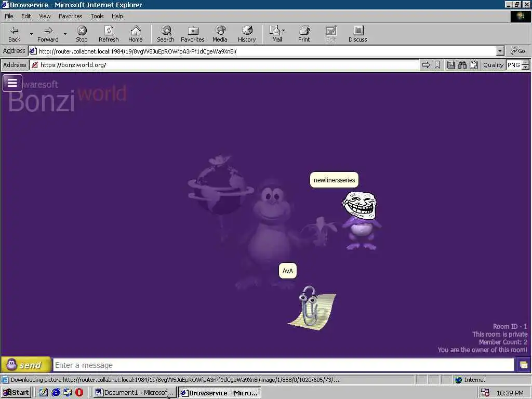Open the Media toolbar button
This screenshot has height=399, width=532.
coord(220,34)
